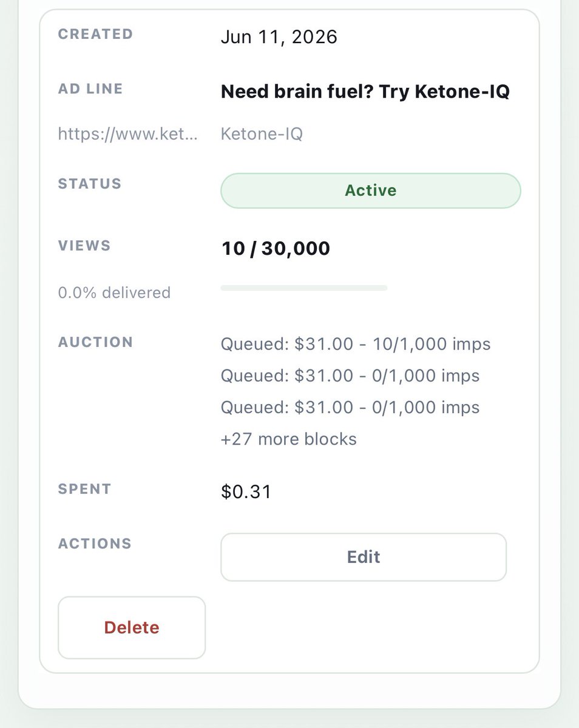Click the 10 / 30,000 views count

tap(276, 248)
